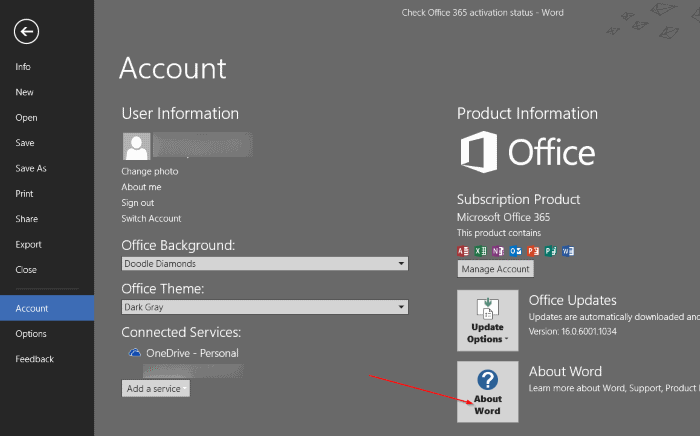Click the Outlook app icon

click(515, 251)
